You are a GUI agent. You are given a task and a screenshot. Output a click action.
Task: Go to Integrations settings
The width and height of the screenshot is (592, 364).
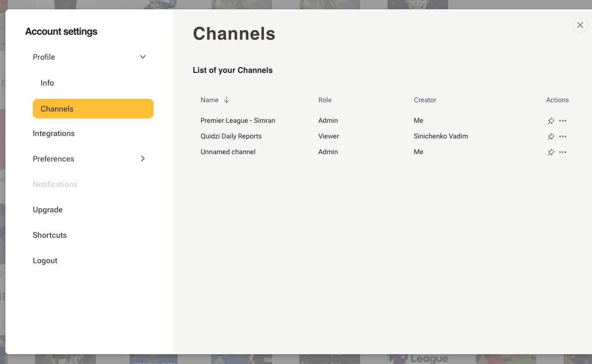(x=54, y=134)
